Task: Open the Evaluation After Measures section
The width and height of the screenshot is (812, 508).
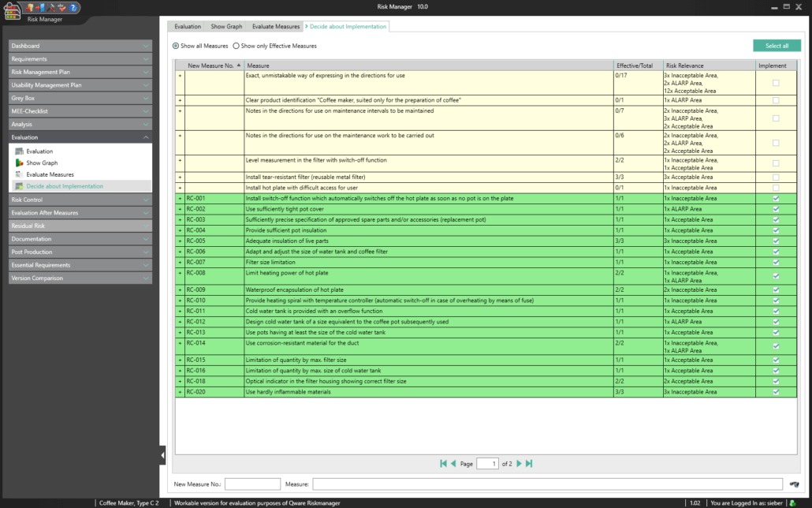Action: coord(80,212)
